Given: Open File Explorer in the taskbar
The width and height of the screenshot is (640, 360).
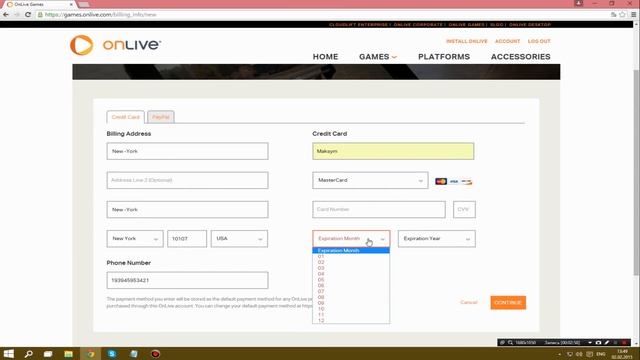Looking at the screenshot, I should click(69, 354).
